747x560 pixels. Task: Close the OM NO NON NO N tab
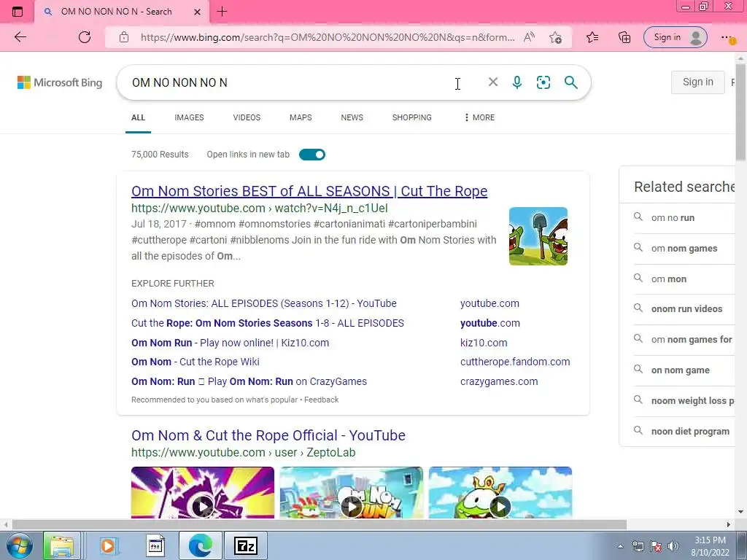click(x=197, y=12)
